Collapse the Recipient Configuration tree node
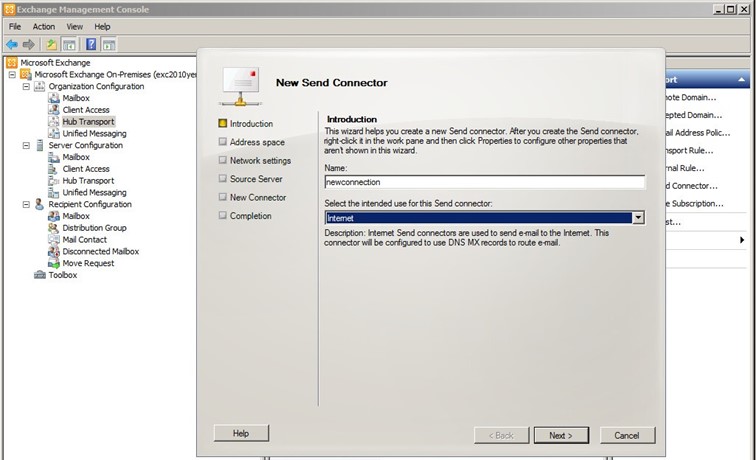Viewport: 756px width, 460px height. click(27, 204)
